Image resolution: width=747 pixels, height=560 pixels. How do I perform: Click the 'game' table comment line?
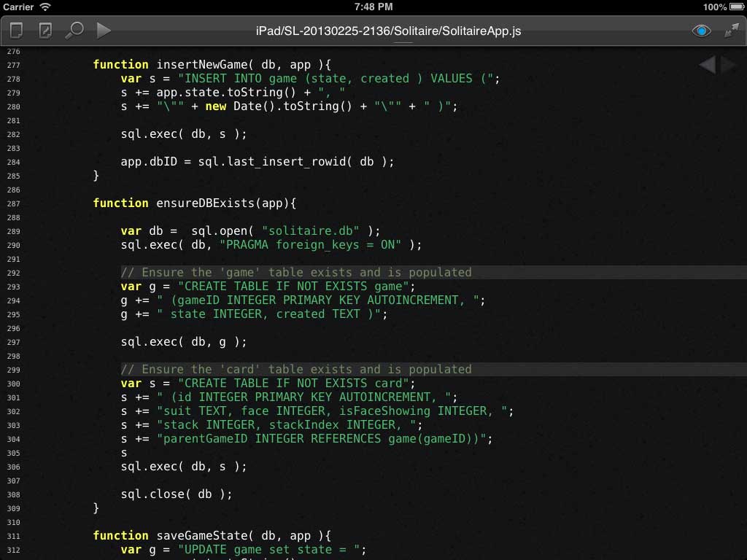pyautogui.click(x=296, y=273)
